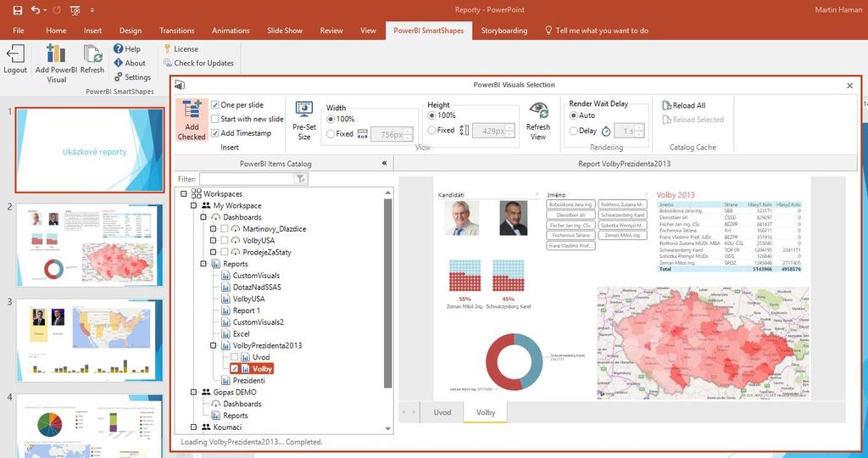Select Render Wait Delay Auto option
868x458 pixels.
(574, 115)
